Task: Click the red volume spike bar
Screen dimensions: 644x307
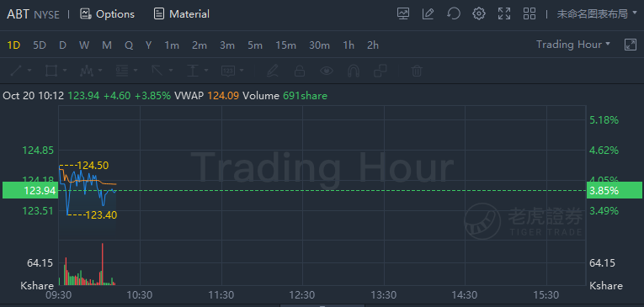Action: point(102,263)
